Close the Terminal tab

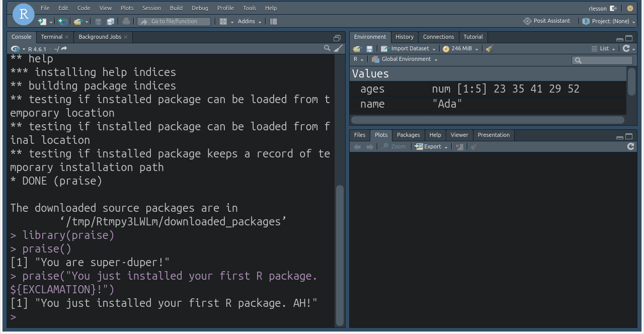[67, 37]
